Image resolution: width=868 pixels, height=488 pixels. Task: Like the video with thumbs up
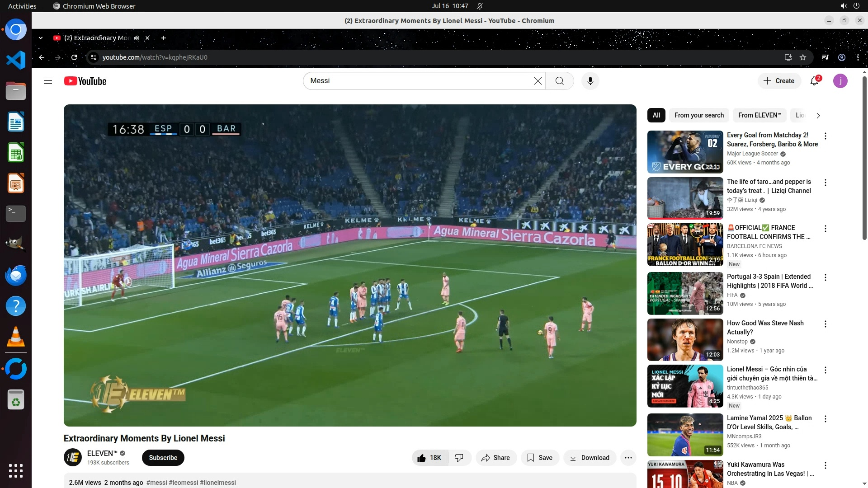[429, 458]
